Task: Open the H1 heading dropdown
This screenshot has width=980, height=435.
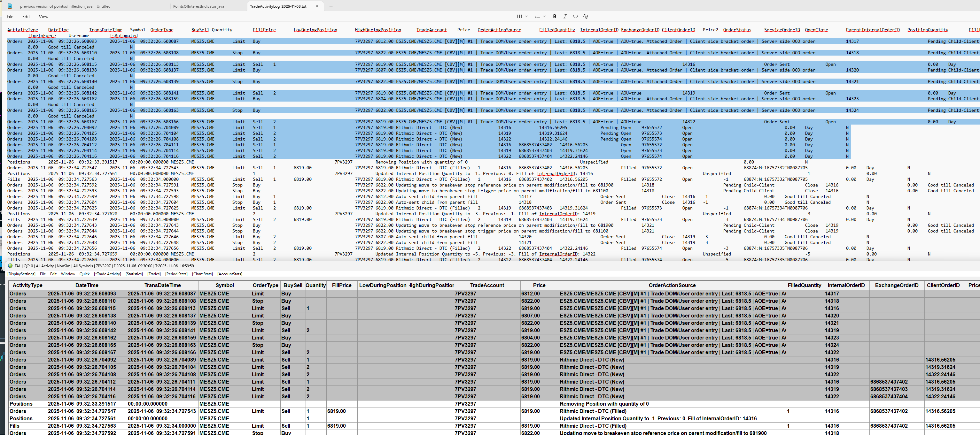Action: (x=522, y=16)
